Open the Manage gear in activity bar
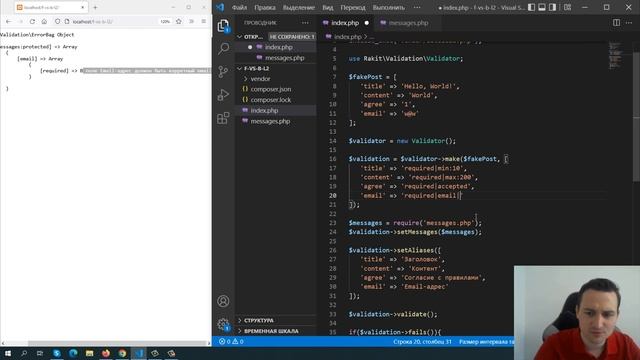 point(223,324)
